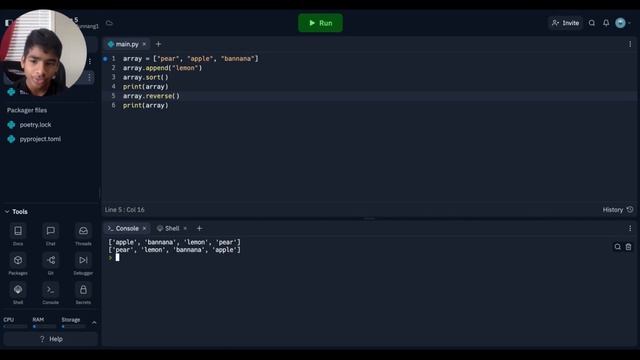The height and width of the screenshot is (360, 640).
Task: Toggle breakpoint dot at line 1
Action: pyautogui.click(x=105, y=59)
